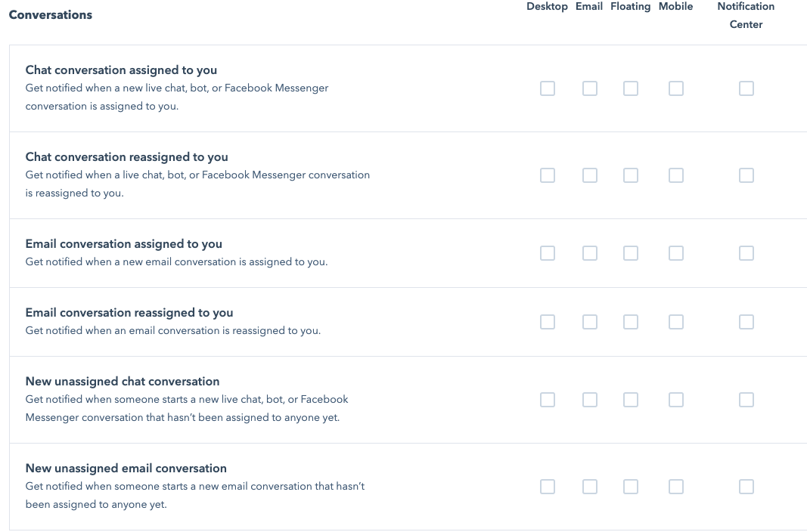Enable Email alerts for chat conversation reassigned to you
This screenshot has width=807, height=532.
[590, 175]
